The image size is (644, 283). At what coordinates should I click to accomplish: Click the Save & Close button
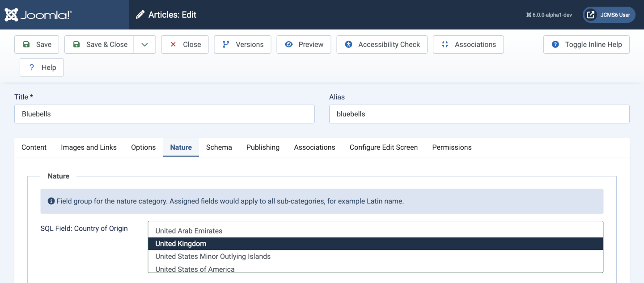pyautogui.click(x=99, y=44)
